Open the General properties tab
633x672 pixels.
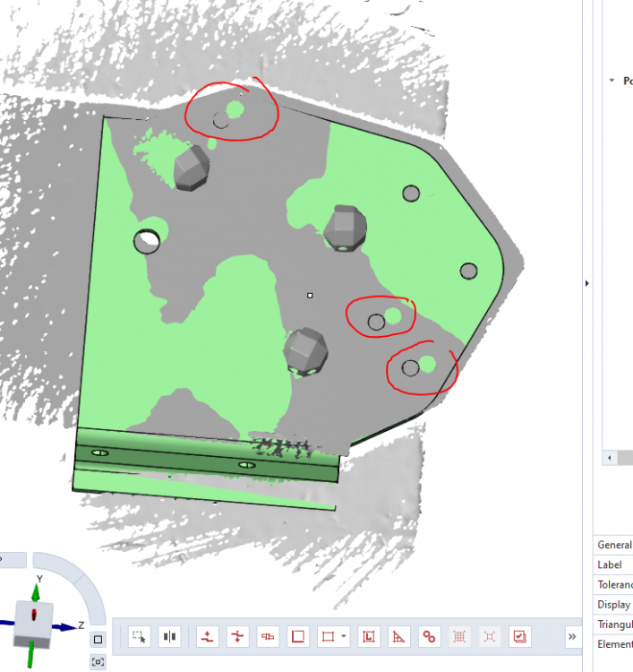pyautogui.click(x=614, y=545)
